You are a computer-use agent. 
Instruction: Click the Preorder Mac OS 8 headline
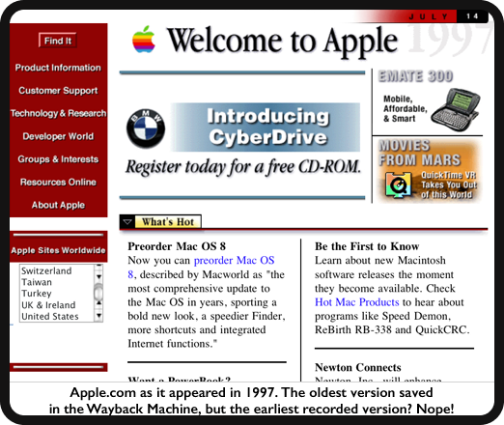177,246
